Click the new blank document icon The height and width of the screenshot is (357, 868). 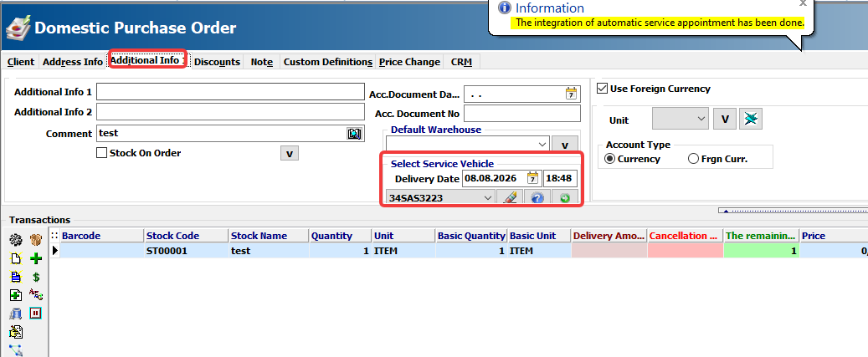click(x=16, y=258)
